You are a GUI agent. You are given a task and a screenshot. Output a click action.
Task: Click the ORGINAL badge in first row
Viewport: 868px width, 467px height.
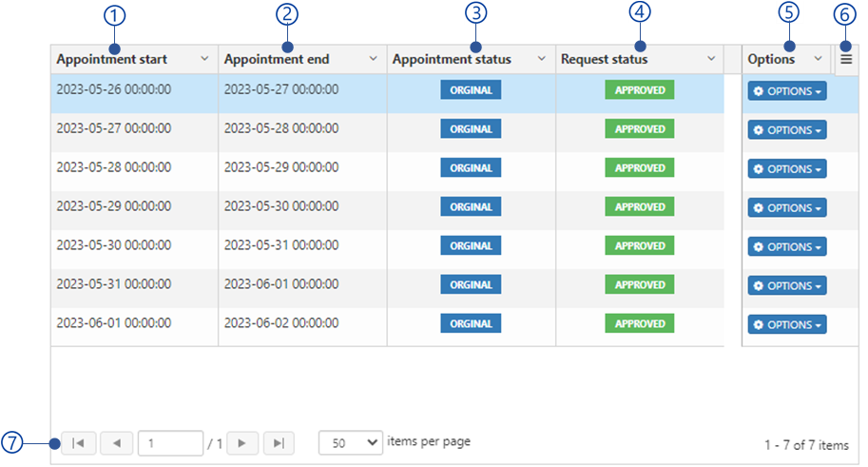tap(471, 90)
